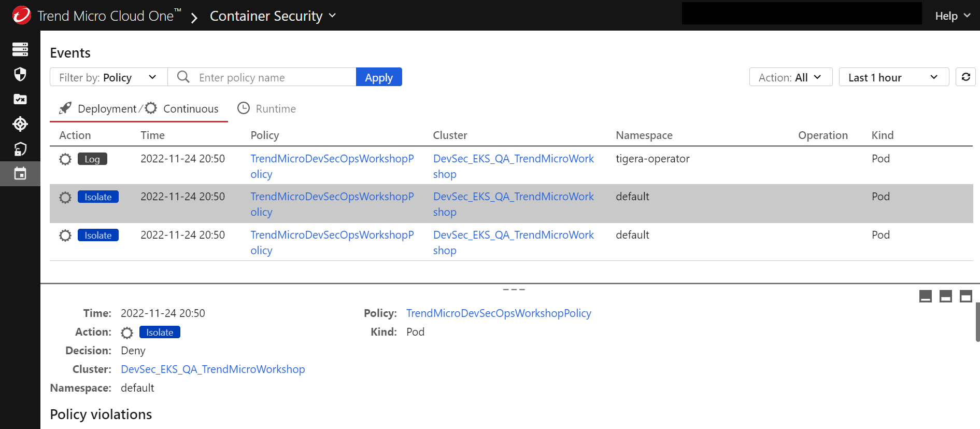Viewport: 980px width, 429px height.
Task: Open the folder rulesets sidebar icon
Action: pyautogui.click(x=20, y=99)
